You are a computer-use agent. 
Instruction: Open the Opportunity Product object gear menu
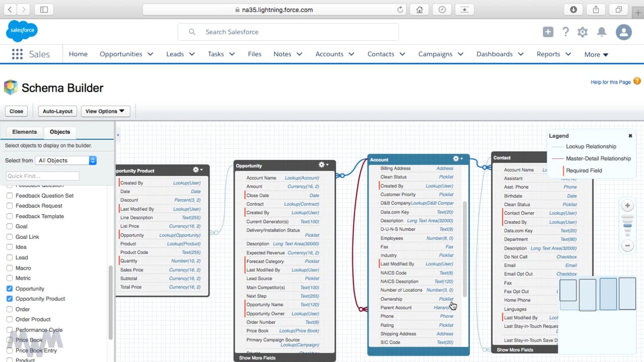point(197,170)
